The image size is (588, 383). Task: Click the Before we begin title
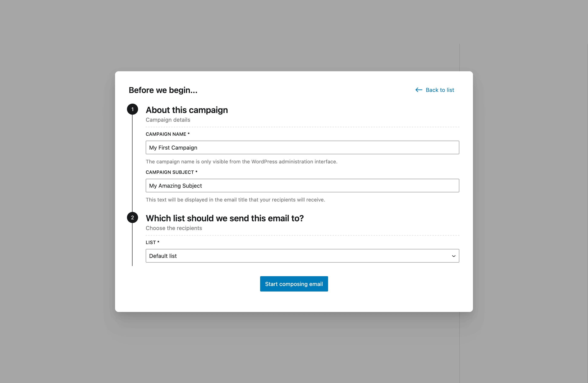tap(163, 90)
